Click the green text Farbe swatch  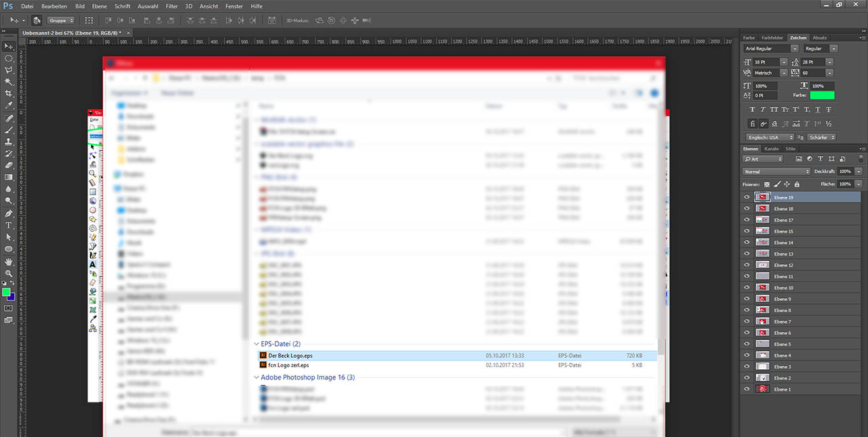click(x=822, y=96)
